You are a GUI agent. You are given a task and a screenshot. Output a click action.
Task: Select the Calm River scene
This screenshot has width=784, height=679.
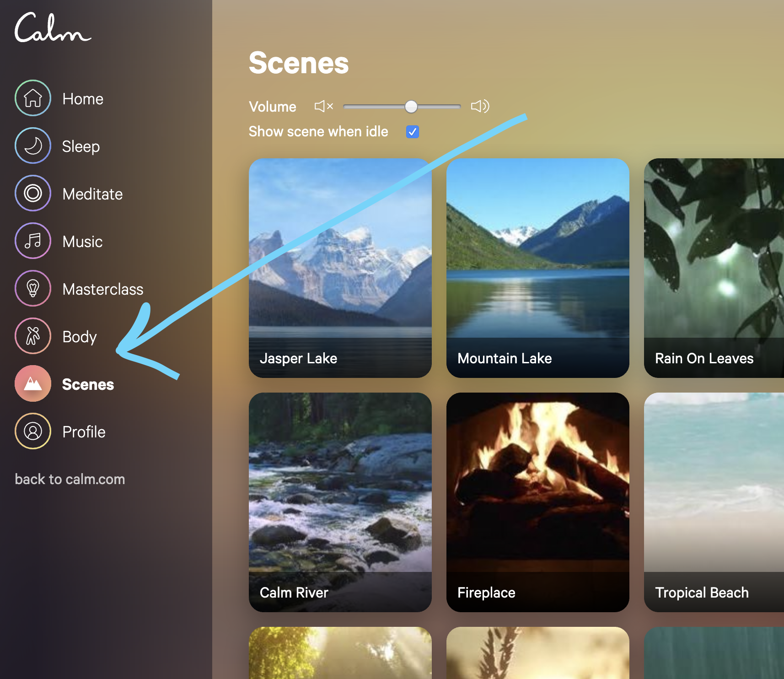340,502
